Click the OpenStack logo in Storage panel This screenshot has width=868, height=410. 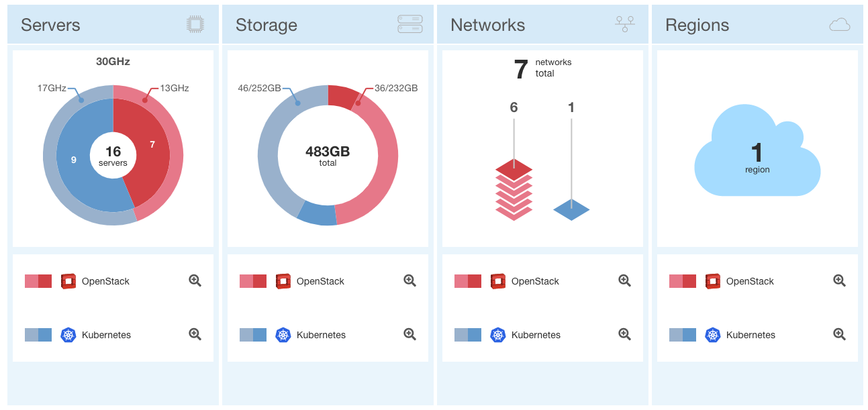[283, 281]
